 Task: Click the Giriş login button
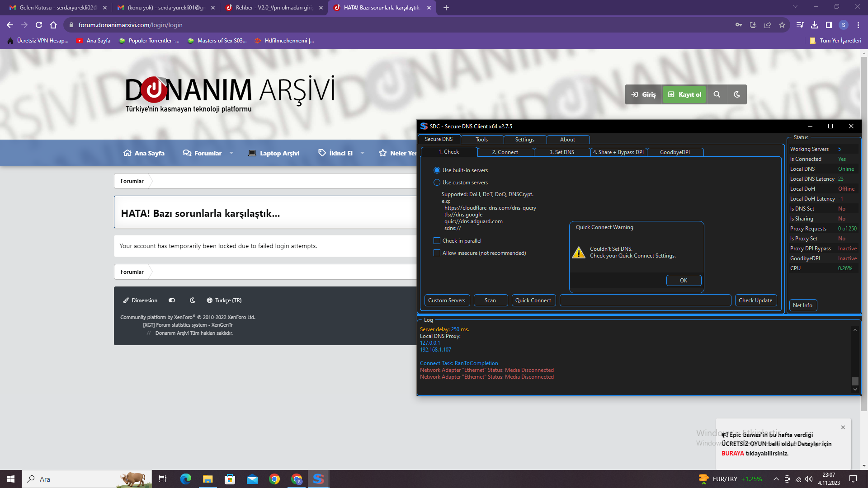coord(644,94)
